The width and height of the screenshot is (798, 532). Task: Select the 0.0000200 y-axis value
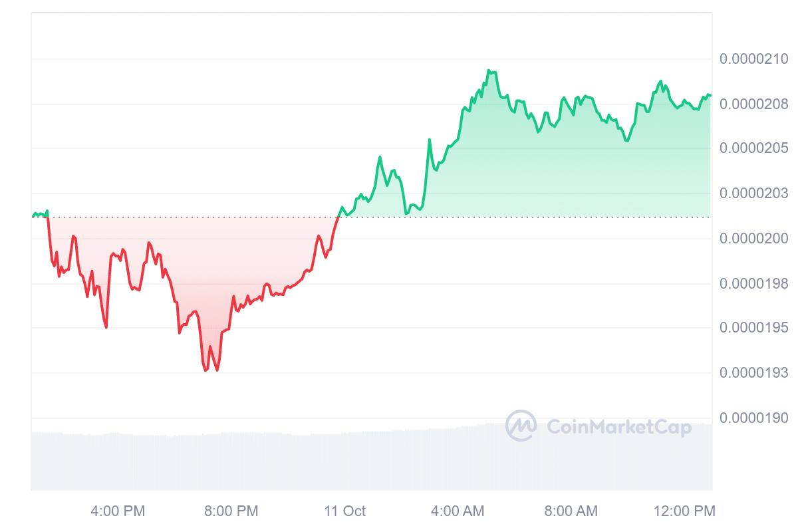point(753,238)
